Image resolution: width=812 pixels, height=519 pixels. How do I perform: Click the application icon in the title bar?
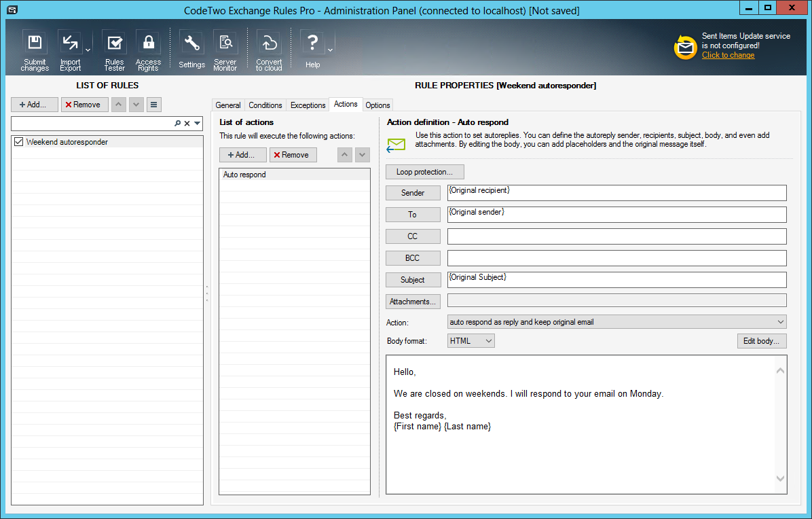click(12, 10)
